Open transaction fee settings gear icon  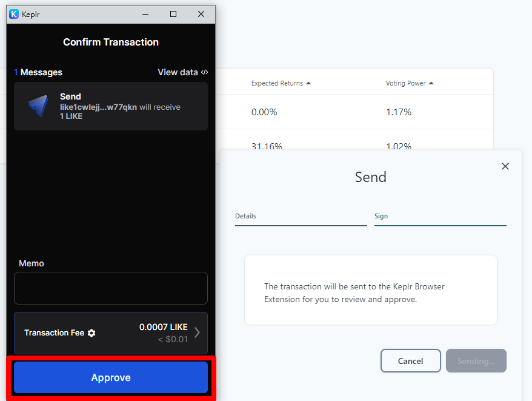click(91, 333)
